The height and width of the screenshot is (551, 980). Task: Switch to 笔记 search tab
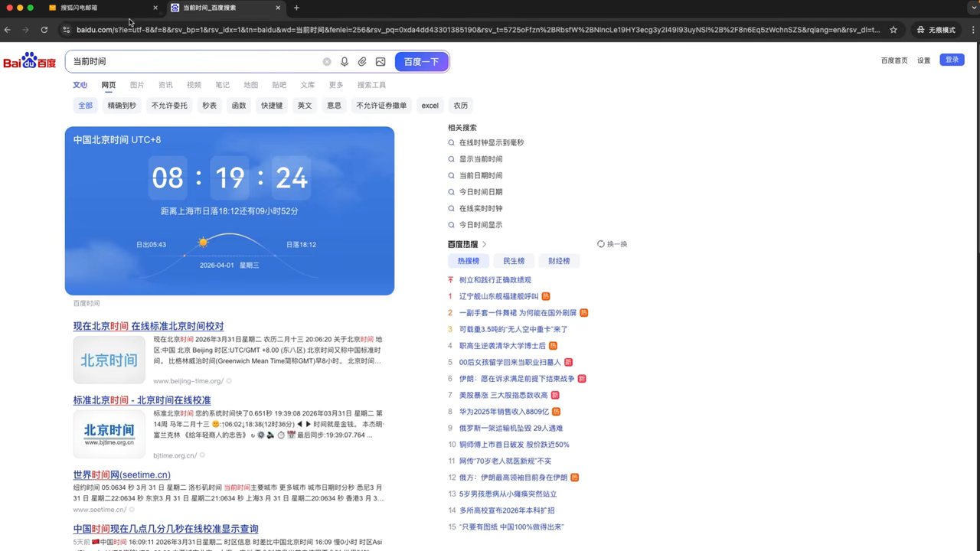pyautogui.click(x=222, y=85)
